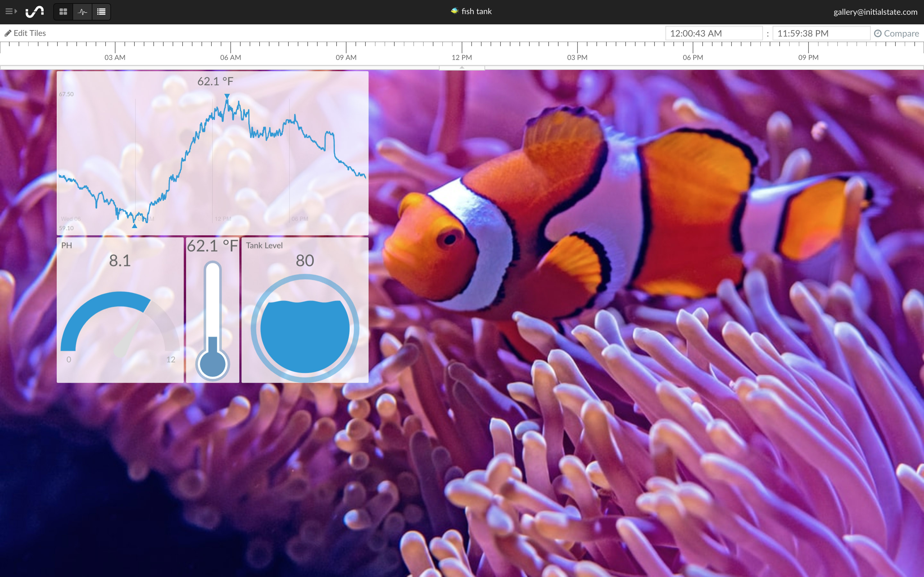This screenshot has width=924, height=577.
Task: Click the max value marker on the temperature chart
Action: (x=227, y=96)
